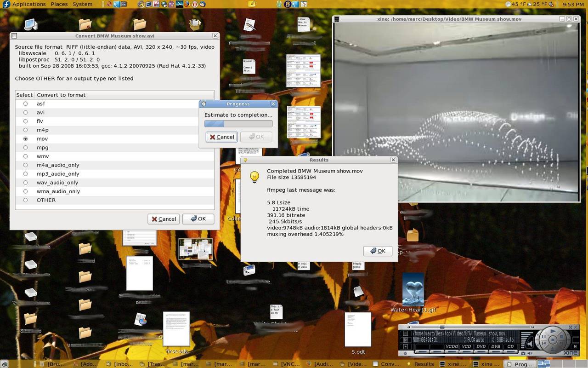Open the first.odt desktop document

tap(176, 332)
